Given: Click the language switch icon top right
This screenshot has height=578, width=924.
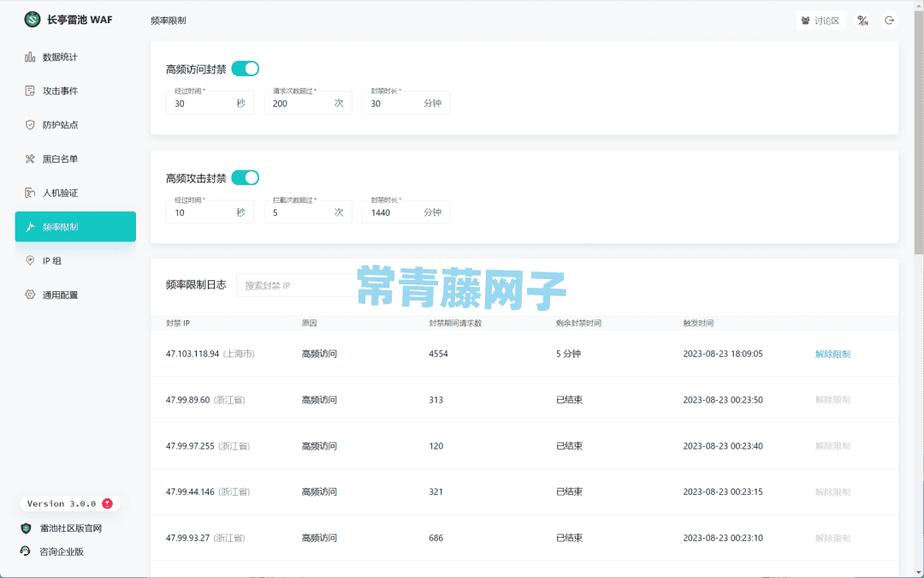Looking at the screenshot, I should coord(861,20).
